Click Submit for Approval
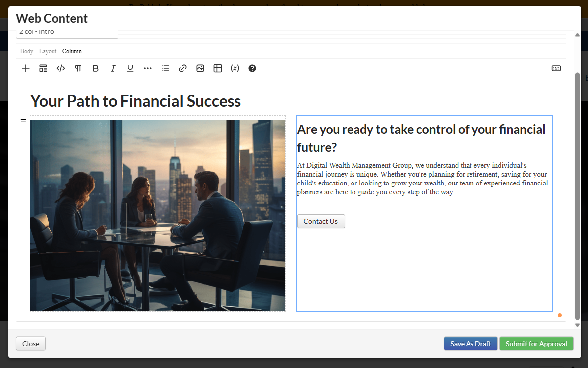Viewport: 588px width, 368px height. pos(536,344)
